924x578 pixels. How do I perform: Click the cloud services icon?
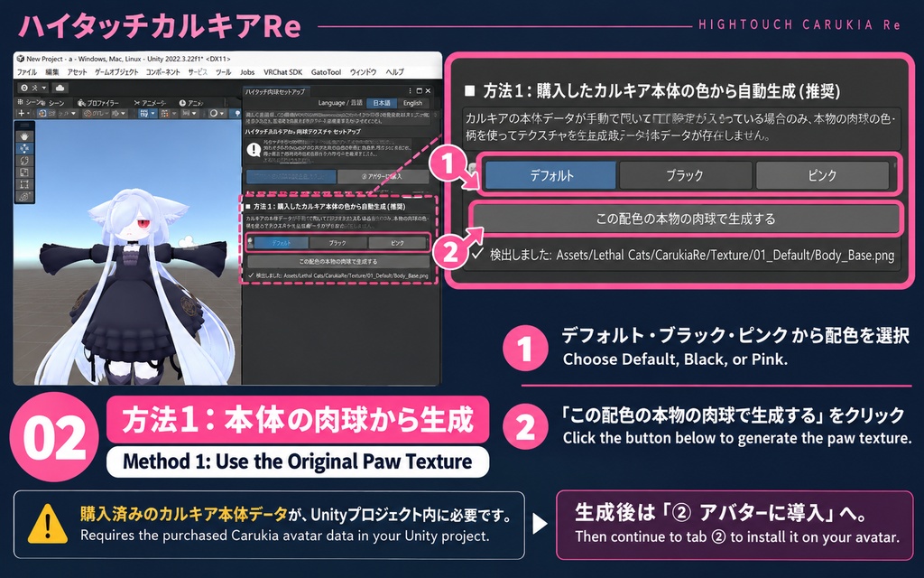60,88
